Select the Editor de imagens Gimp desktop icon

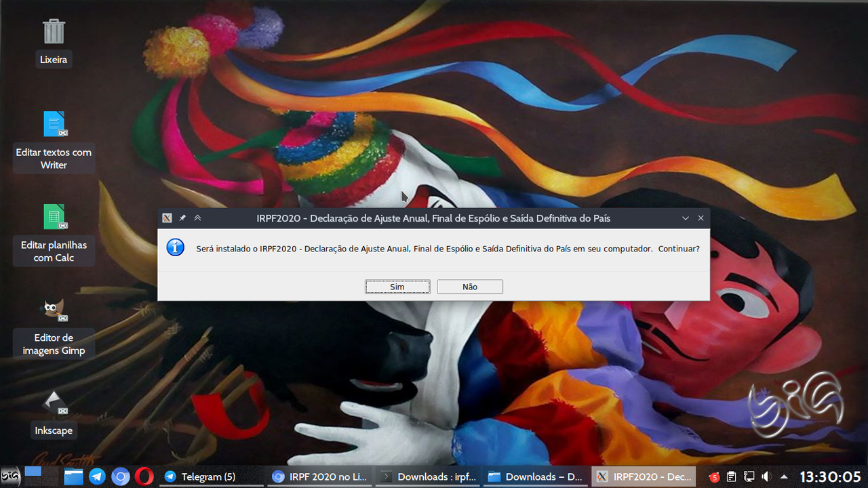[x=54, y=327]
